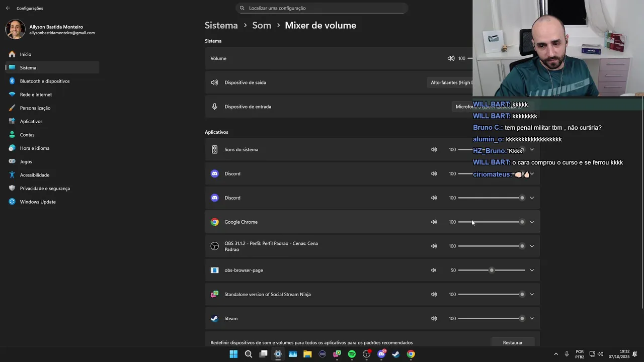This screenshot has height=362, width=644.
Task: Expand the Google Chrome volume options
Action: pos(532,222)
